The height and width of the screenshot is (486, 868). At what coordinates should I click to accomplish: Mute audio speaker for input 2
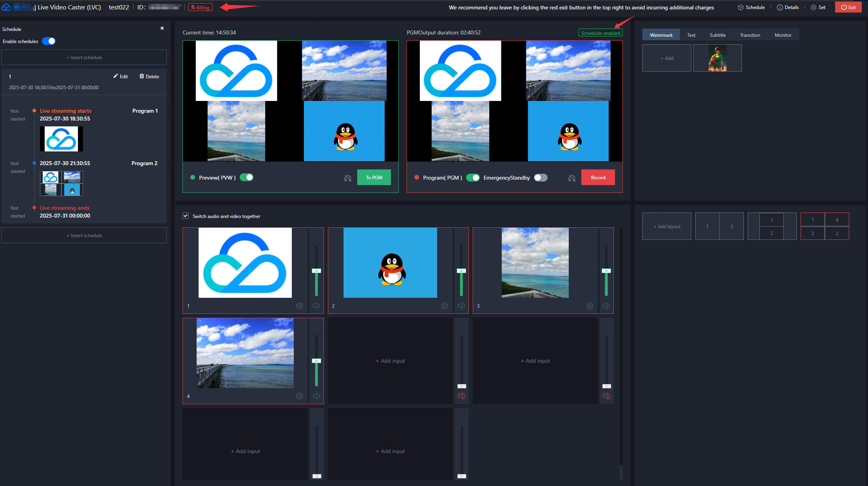click(461, 306)
